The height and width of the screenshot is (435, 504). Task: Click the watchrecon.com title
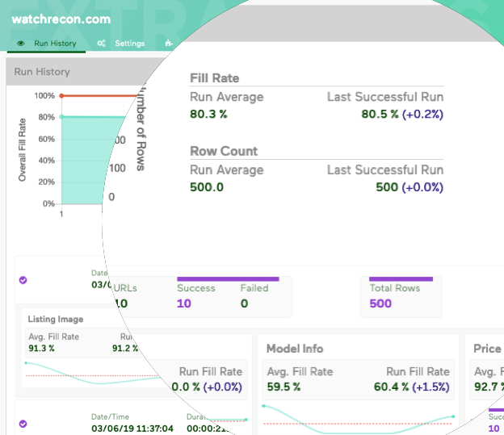(x=61, y=19)
